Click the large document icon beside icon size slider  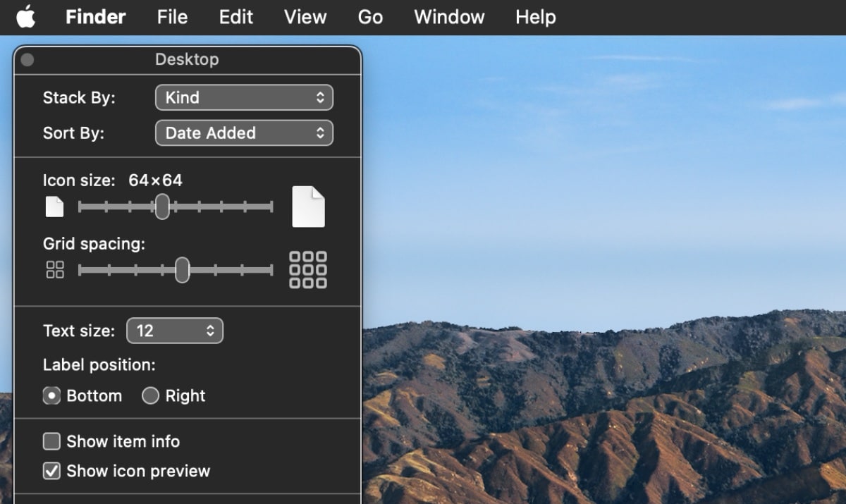click(x=309, y=207)
